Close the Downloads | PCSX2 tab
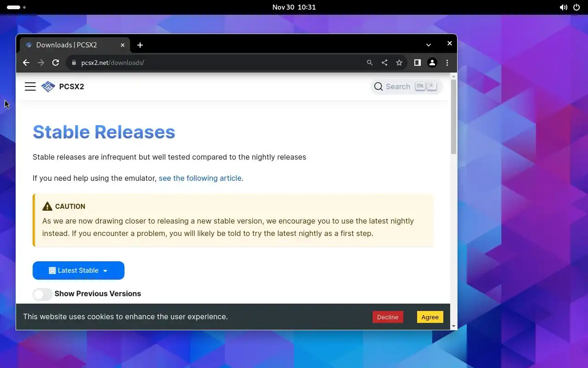Screen dimensions: 588x368 (x=123, y=45)
